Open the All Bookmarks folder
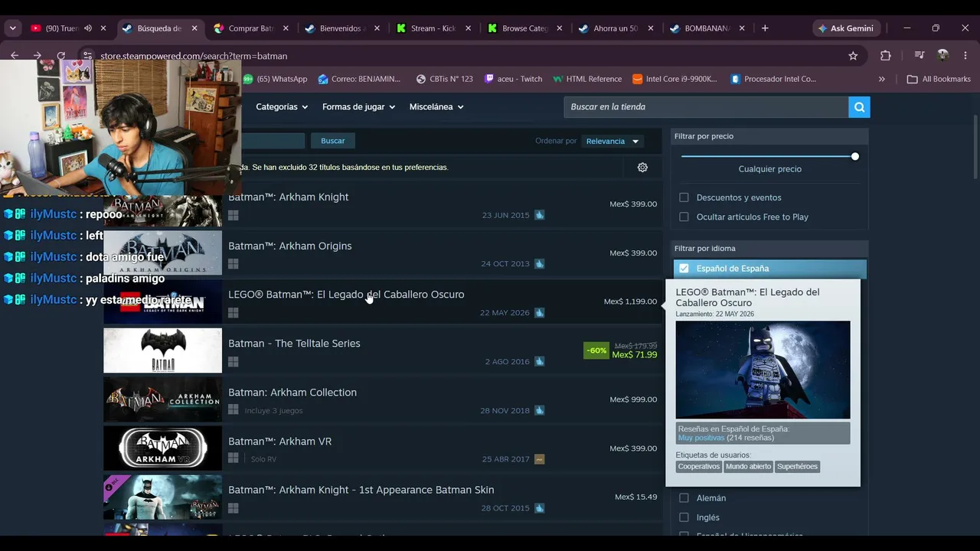980x551 pixels. [x=939, y=79]
